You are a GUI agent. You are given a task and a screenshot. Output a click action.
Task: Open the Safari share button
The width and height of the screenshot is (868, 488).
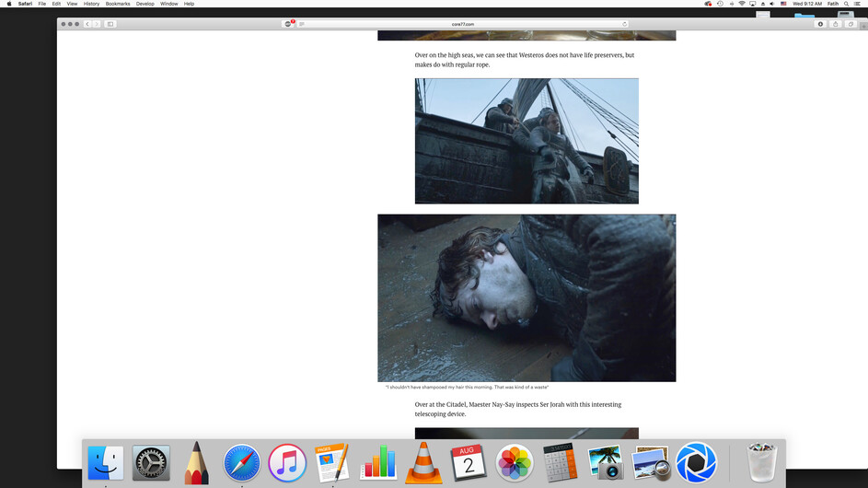point(836,24)
